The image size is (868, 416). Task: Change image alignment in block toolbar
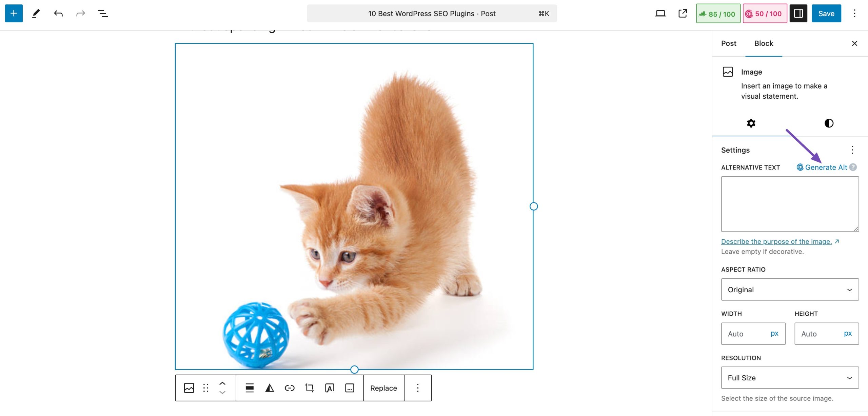tap(249, 388)
